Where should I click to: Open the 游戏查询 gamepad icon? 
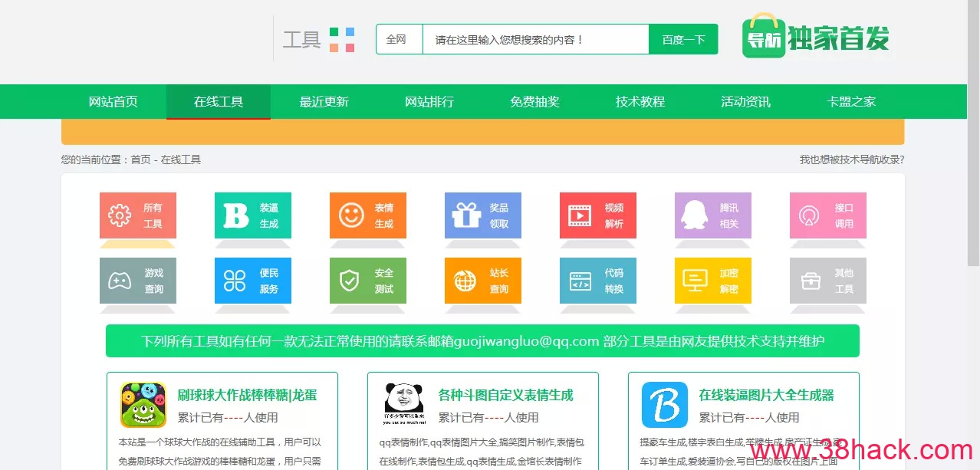coord(138,281)
